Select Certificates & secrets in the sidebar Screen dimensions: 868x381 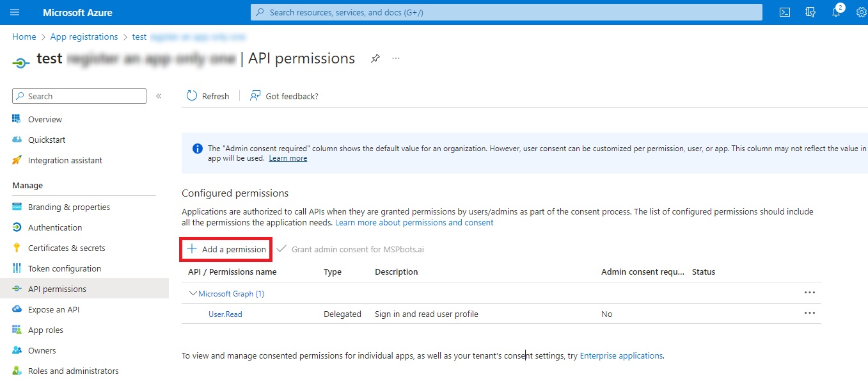click(x=66, y=248)
